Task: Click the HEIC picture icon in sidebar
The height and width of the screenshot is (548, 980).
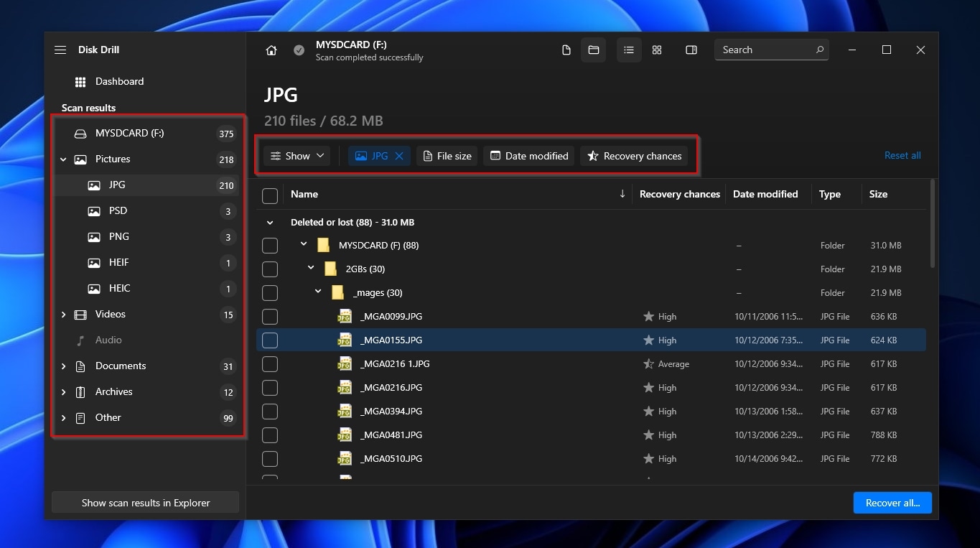Action: [94, 289]
